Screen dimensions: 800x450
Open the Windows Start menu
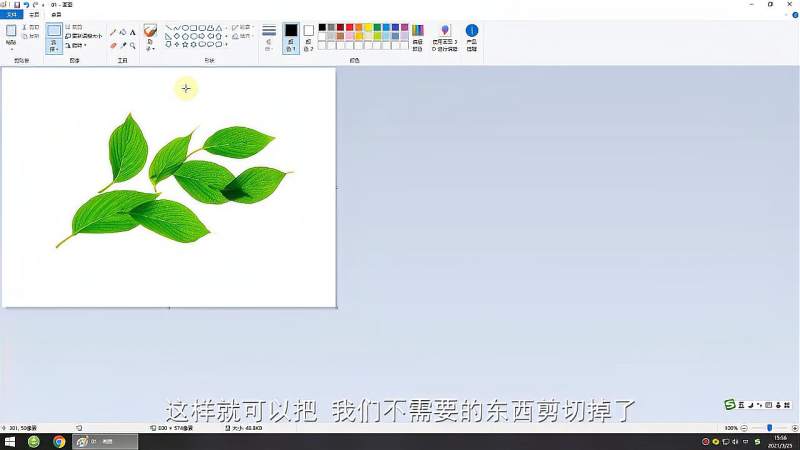point(10,442)
